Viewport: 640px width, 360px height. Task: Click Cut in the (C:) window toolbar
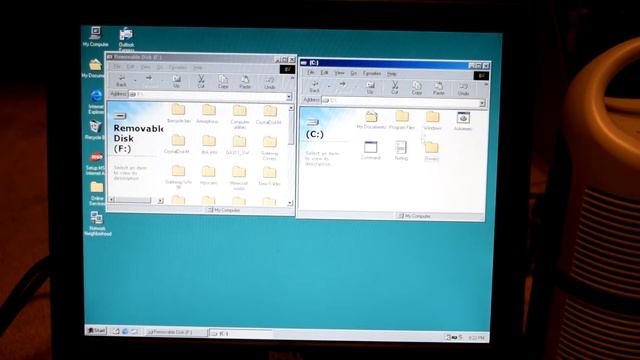(395, 87)
